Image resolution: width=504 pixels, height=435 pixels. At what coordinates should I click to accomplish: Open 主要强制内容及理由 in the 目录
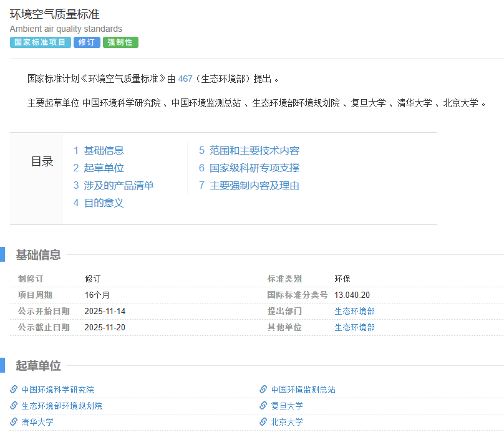coord(255,185)
